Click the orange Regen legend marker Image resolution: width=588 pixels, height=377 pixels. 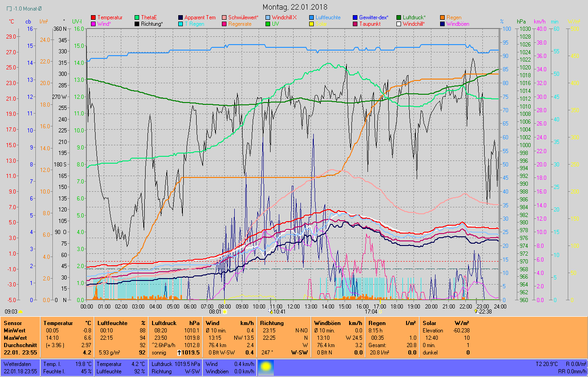point(443,17)
